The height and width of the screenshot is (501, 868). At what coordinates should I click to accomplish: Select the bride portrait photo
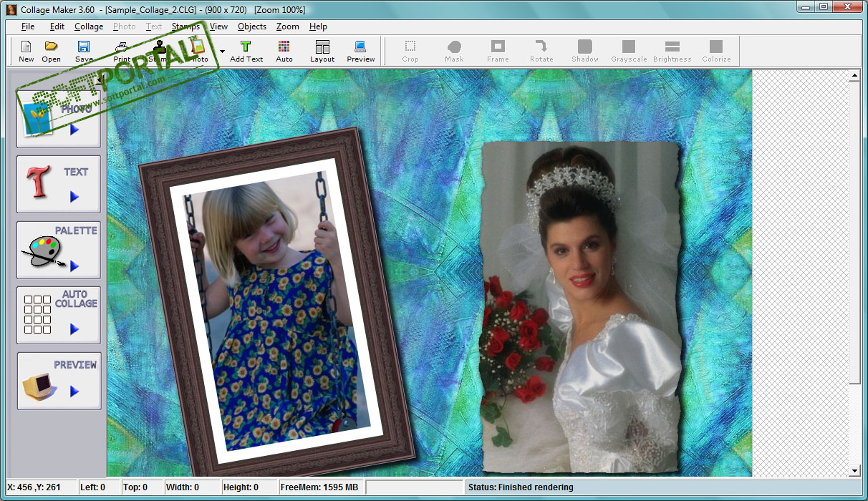click(x=580, y=308)
